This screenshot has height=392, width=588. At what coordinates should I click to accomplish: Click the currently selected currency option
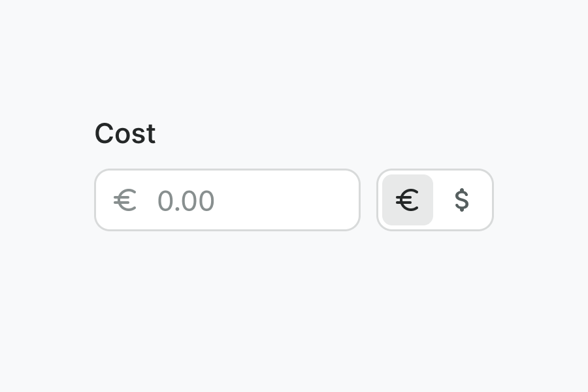(x=408, y=200)
